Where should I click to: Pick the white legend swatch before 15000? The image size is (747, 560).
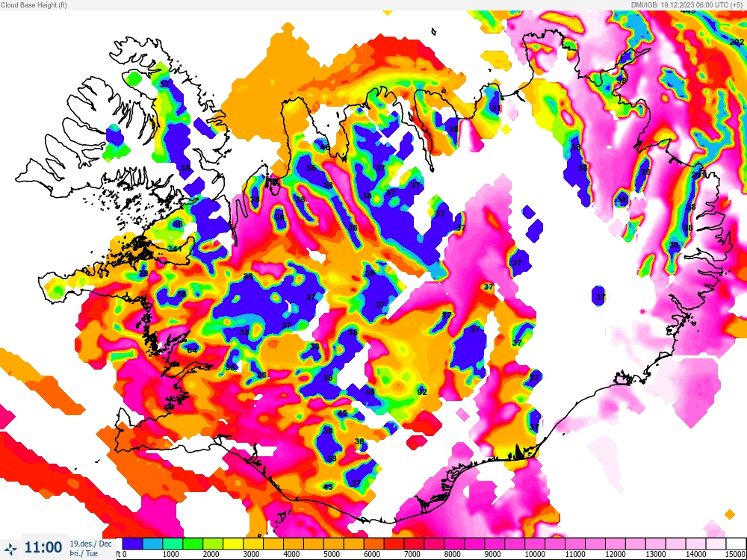click(736, 544)
